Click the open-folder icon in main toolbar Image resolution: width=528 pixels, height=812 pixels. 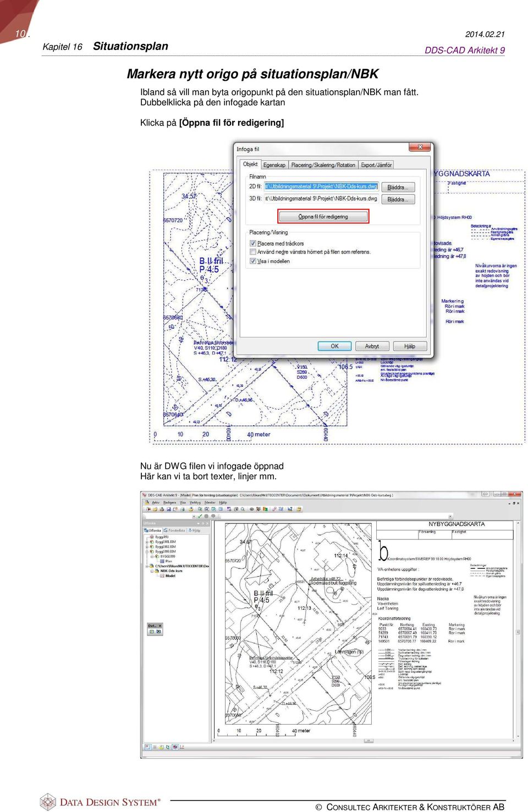(x=154, y=509)
